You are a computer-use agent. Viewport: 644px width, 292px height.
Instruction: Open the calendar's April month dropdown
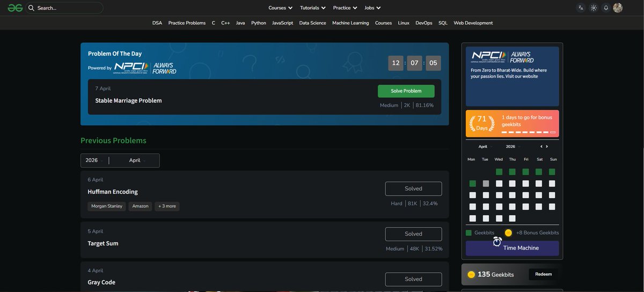485,146
